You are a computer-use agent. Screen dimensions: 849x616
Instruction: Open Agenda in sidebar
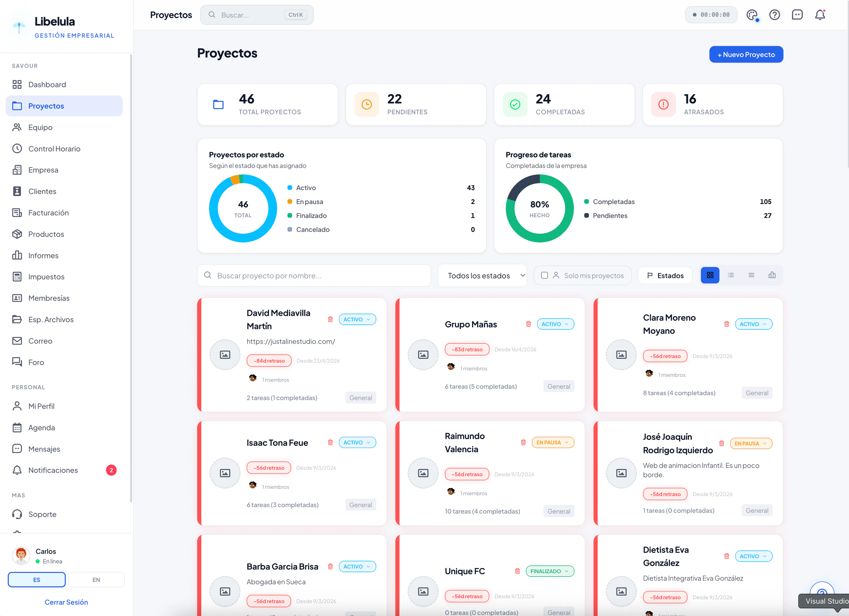64,427
